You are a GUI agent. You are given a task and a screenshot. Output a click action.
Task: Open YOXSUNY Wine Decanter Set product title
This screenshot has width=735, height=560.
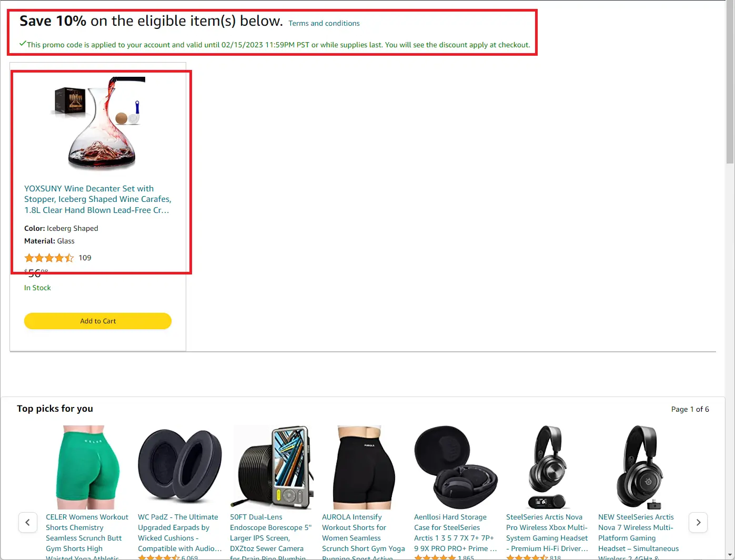pos(98,199)
